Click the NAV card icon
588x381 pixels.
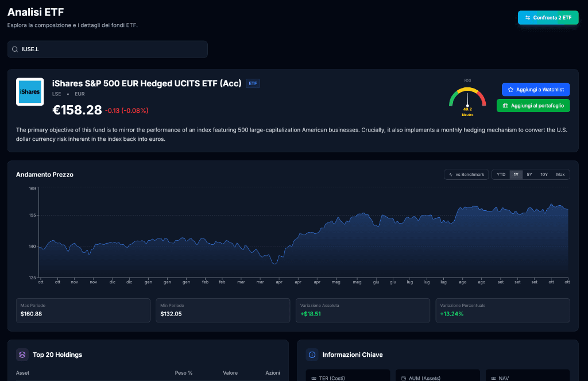coord(493,378)
